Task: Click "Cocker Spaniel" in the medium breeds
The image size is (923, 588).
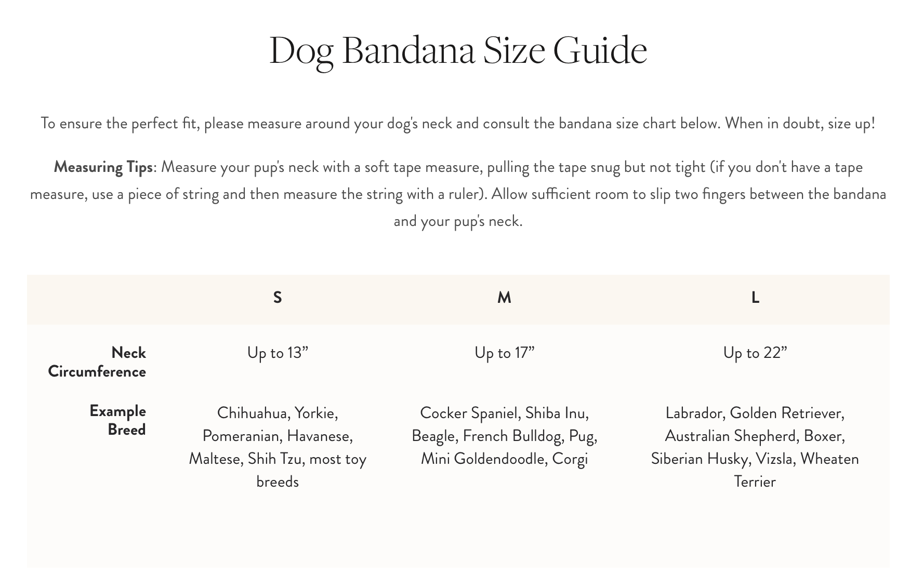Action: tap(469, 413)
